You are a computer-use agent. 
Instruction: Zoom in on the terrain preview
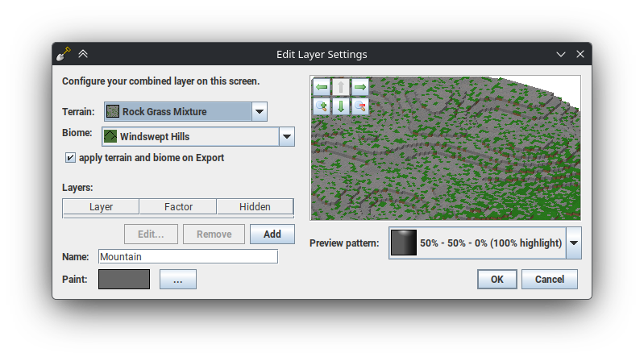pyautogui.click(x=321, y=106)
